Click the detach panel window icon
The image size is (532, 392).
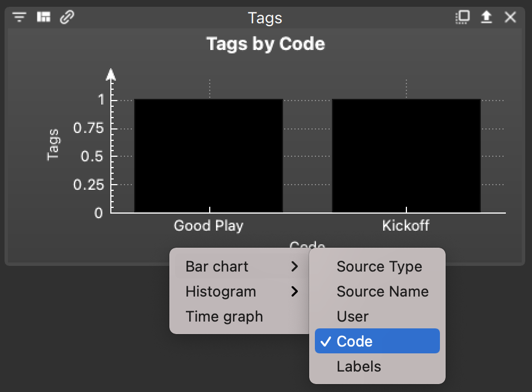pos(463,17)
